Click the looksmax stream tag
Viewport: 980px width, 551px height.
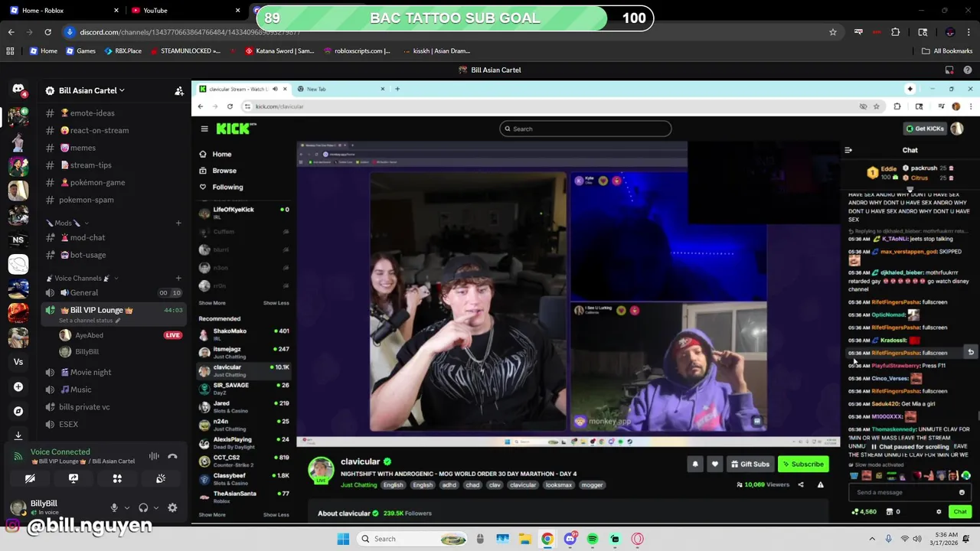pyautogui.click(x=559, y=484)
